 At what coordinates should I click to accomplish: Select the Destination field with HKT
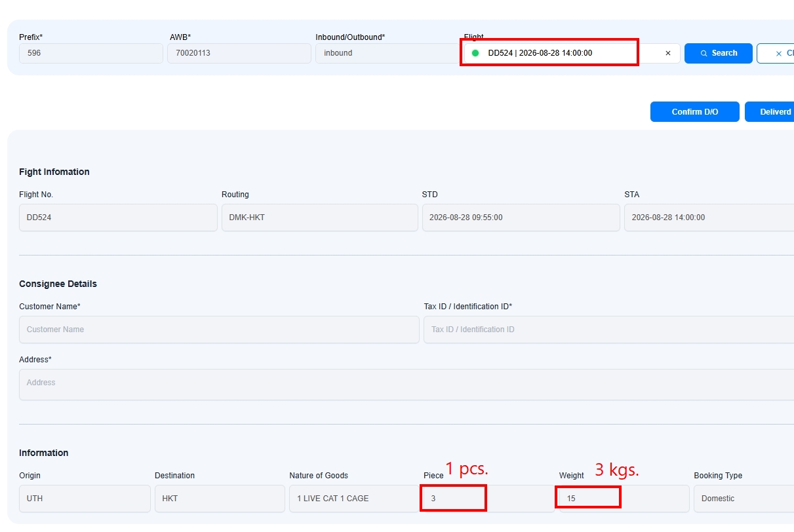click(x=220, y=499)
